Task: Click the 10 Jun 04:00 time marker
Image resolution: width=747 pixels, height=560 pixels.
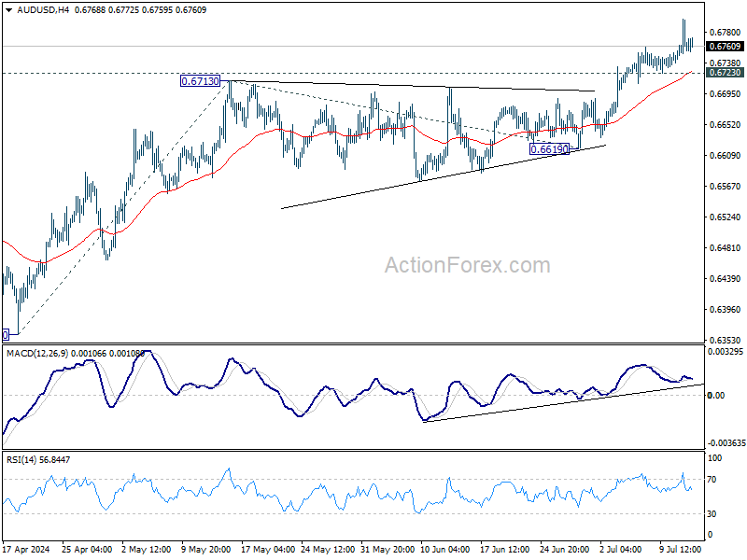Action: click(445, 550)
